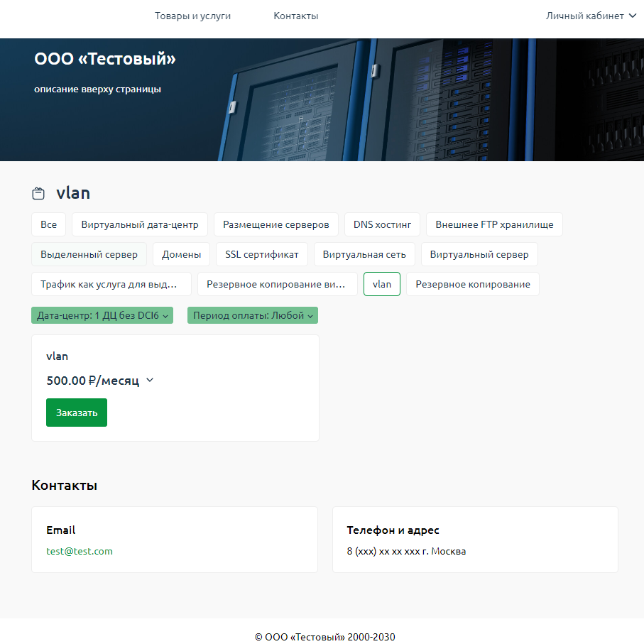Viewport: 644px width, 644px height.
Task: Open the test@test.com email link
Action: pos(80,551)
